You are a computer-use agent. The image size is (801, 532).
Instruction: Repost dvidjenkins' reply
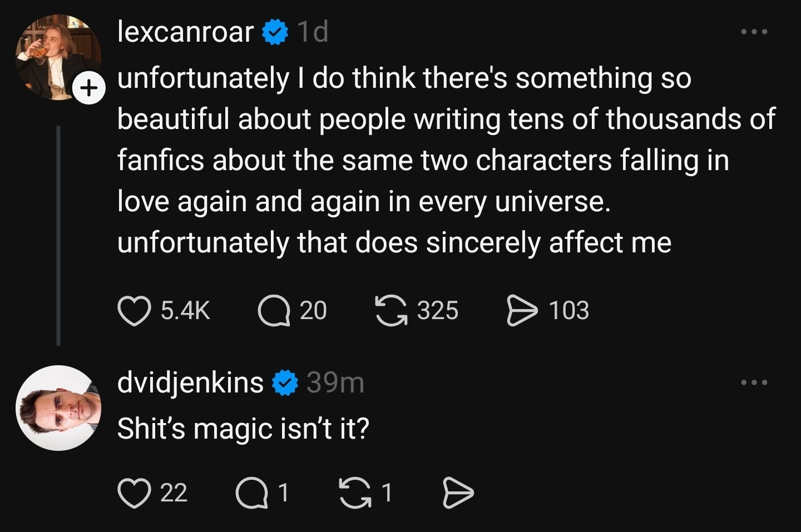356,493
